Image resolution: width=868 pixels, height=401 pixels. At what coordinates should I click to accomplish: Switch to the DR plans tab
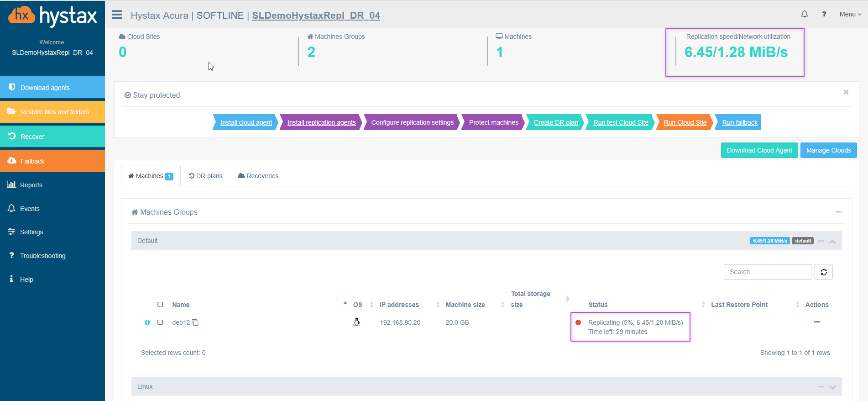[205, 176]
